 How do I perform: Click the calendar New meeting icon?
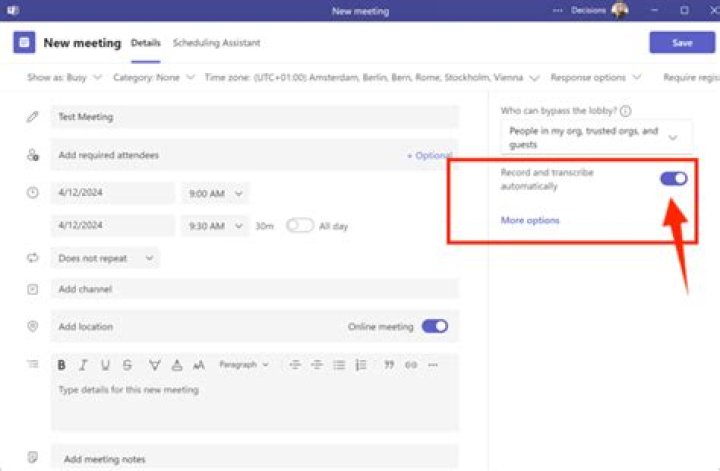[24, 43]
